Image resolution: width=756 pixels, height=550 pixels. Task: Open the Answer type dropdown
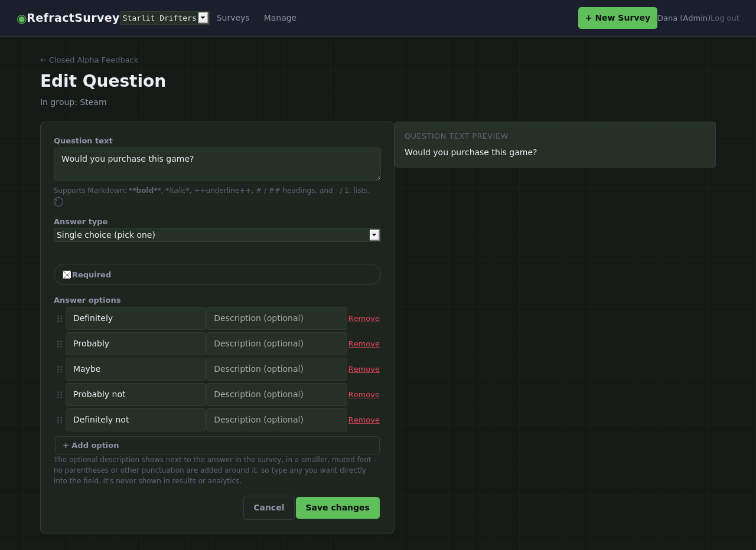[217, 235]
